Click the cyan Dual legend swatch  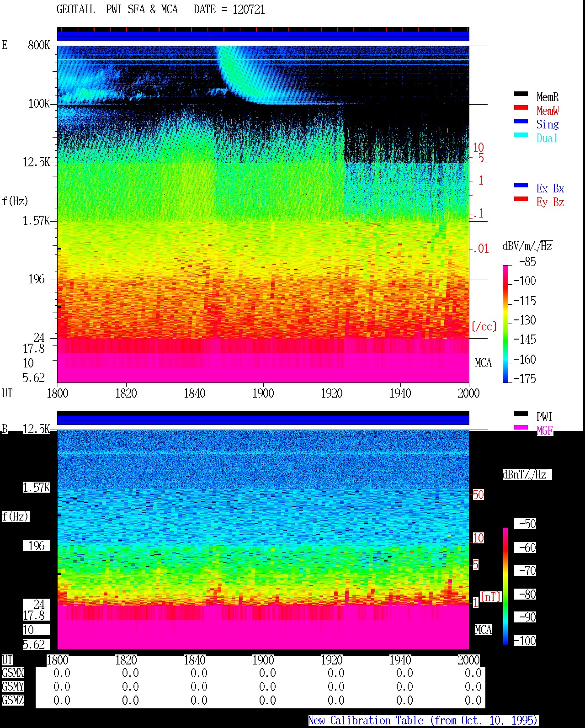[x=521, y=135]
